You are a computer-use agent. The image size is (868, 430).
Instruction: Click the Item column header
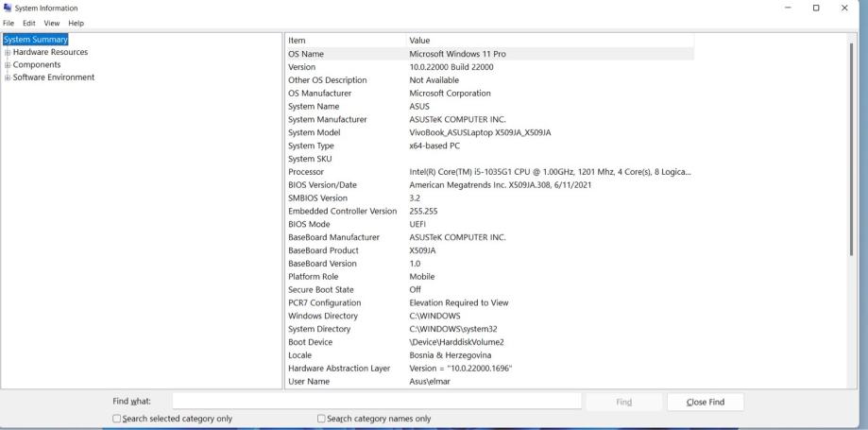(x=346, y=41)
